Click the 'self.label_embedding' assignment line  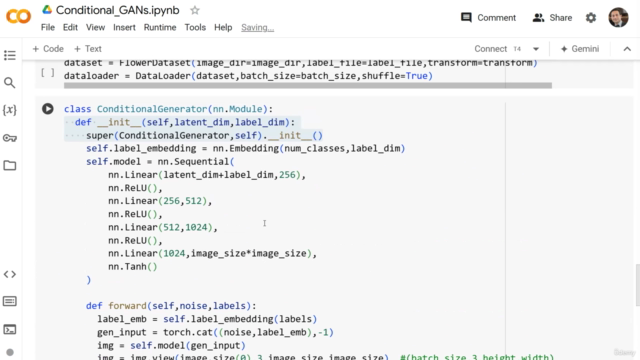coord(245,148)
